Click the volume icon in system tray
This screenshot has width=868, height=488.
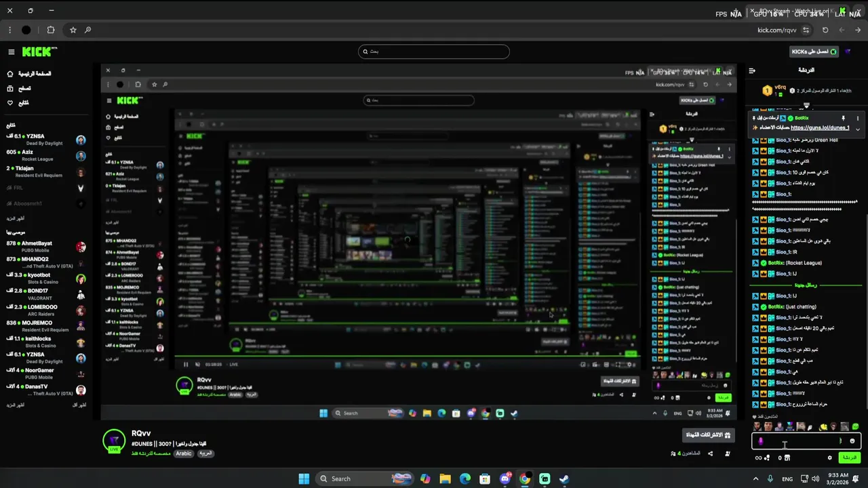(x=816, y=479)
